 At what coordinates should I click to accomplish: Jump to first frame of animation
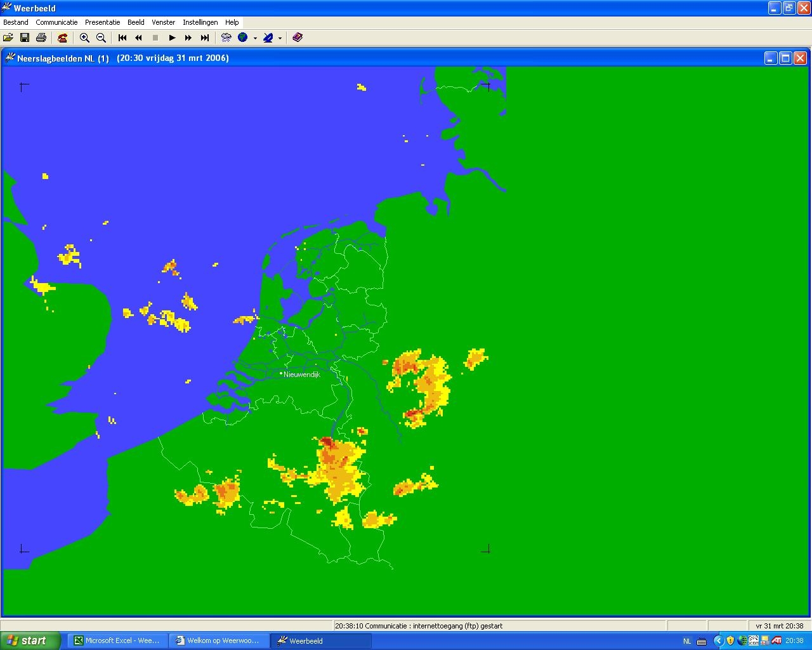(122, 37)
